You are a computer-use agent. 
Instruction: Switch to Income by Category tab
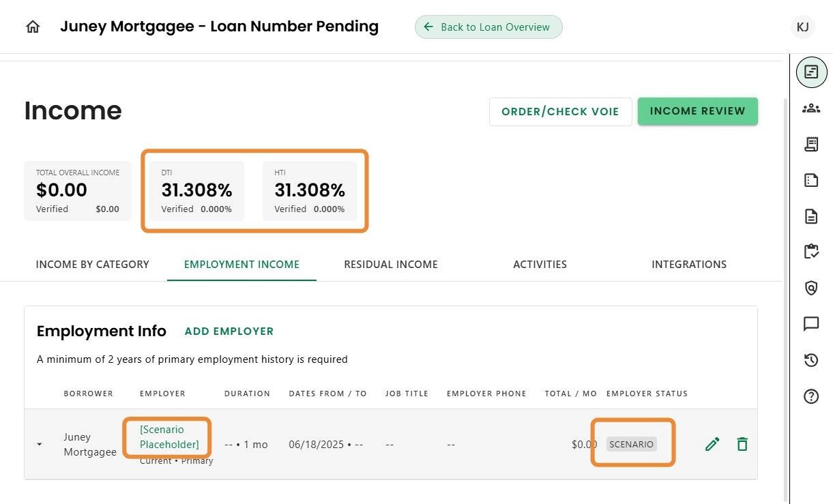tap(92, 265)
